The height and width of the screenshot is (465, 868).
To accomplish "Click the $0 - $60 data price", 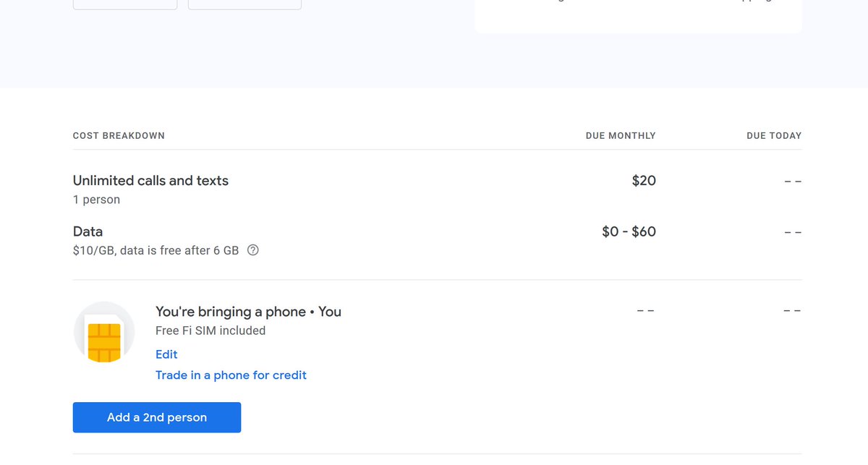I will click(629, 231).
